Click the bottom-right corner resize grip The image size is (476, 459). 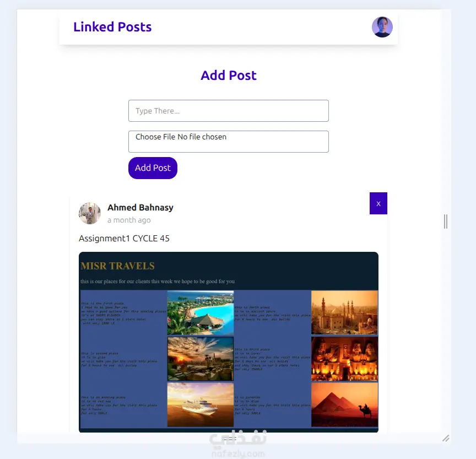pos(446,439)
